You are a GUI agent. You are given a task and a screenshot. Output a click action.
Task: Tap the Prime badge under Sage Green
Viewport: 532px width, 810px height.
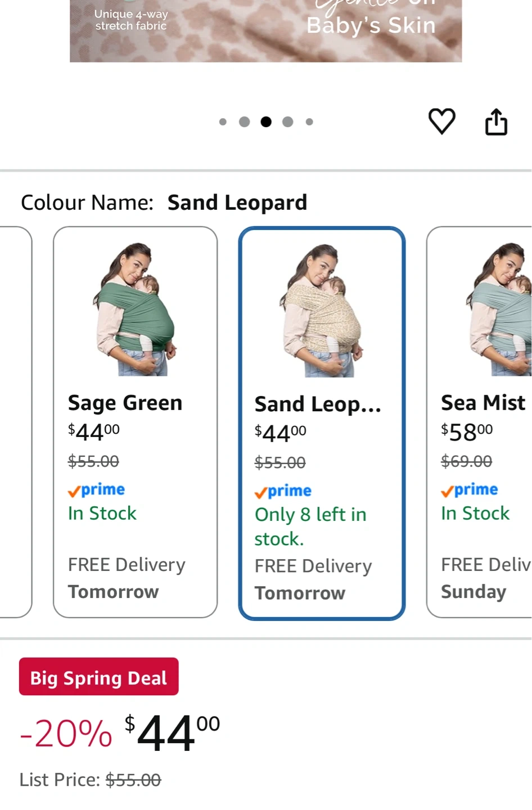pyautogui.click(x=96, y=490)
